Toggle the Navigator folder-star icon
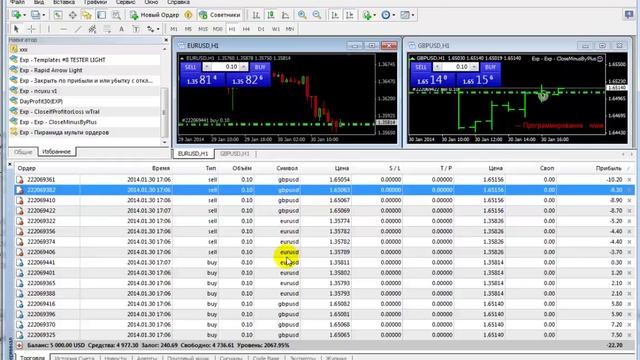The height and width of the screenshot is (360, 640). [x=87, y=15]
